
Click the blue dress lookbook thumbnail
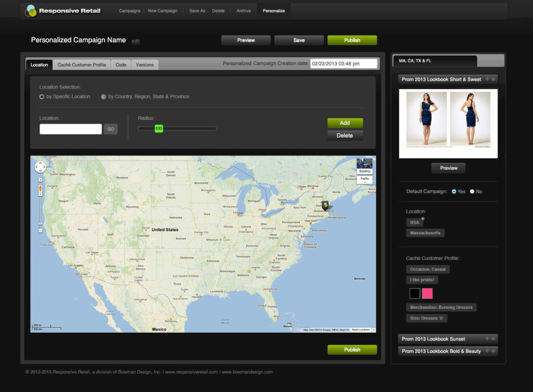pyautogui.click(x=448, y=123)
